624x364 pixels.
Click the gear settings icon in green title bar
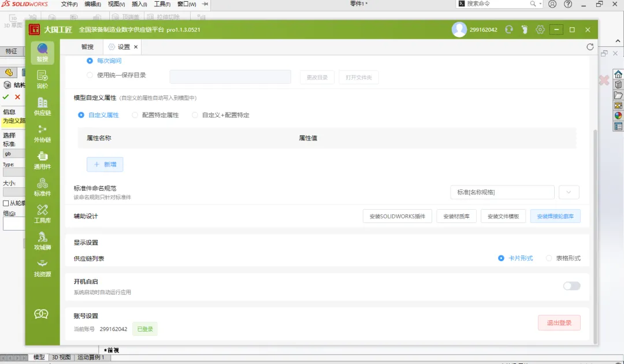point(540,29)
